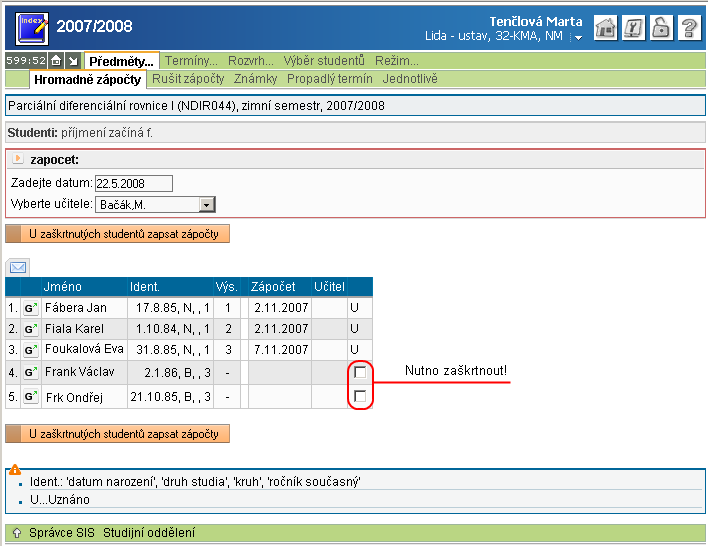The image size is (708, 546).
Task: Open the Známky tab
Action: pos(257,78)
